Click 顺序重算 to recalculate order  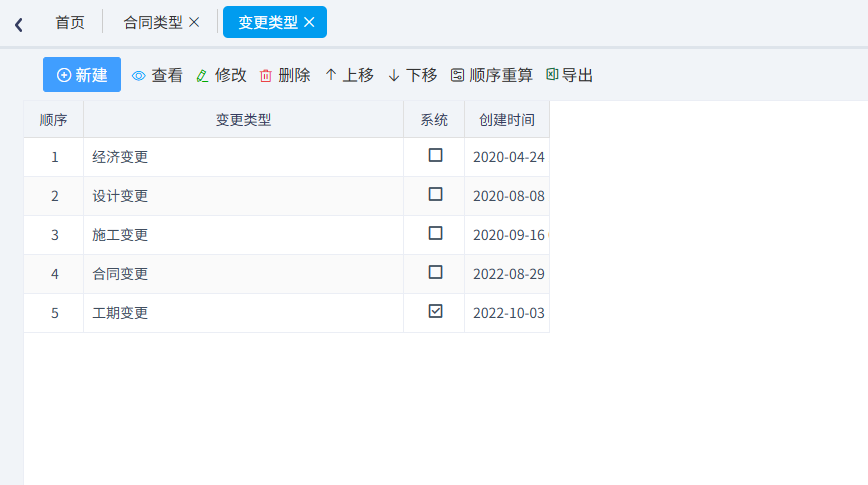[x=492, y=75]
